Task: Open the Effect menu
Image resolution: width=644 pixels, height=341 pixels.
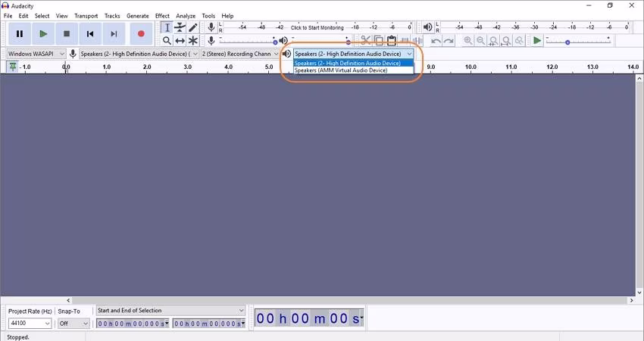Action: (162, 16)
